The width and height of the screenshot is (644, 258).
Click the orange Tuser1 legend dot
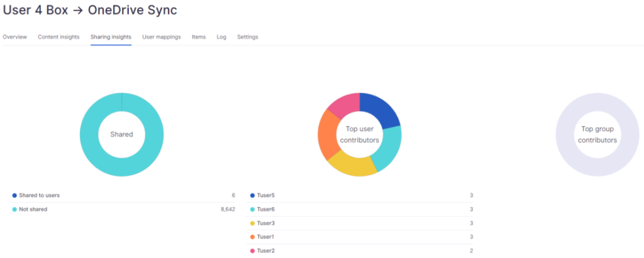[252, 237]
